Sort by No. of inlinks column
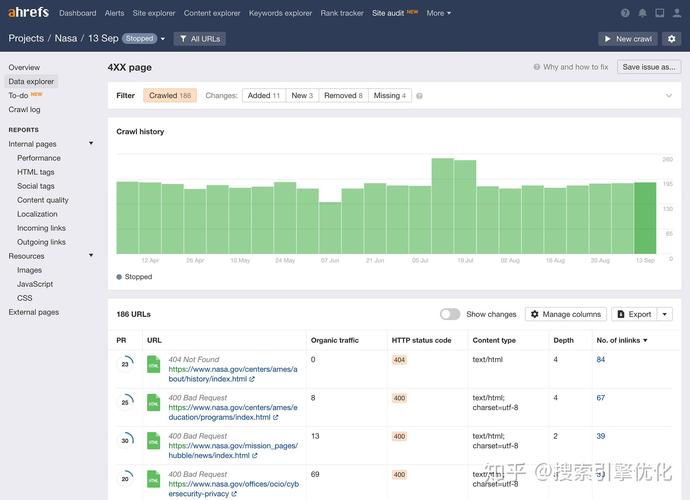 [x=622, y=340]
